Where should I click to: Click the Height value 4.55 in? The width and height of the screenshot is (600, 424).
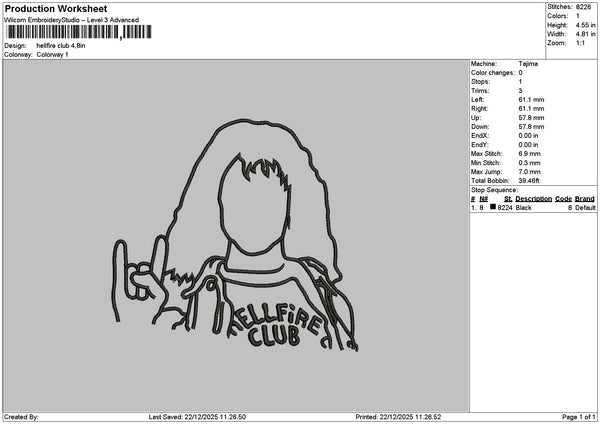585,25
